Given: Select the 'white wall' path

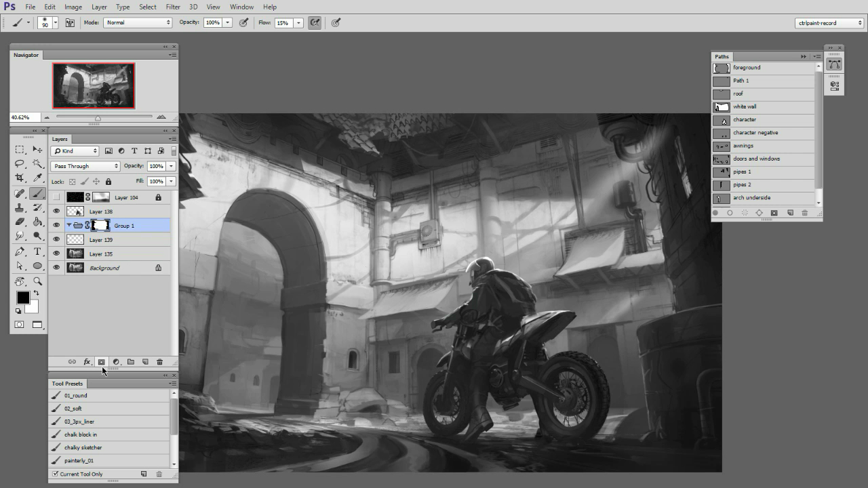Looking at the screenshot, I should [763, 106].
